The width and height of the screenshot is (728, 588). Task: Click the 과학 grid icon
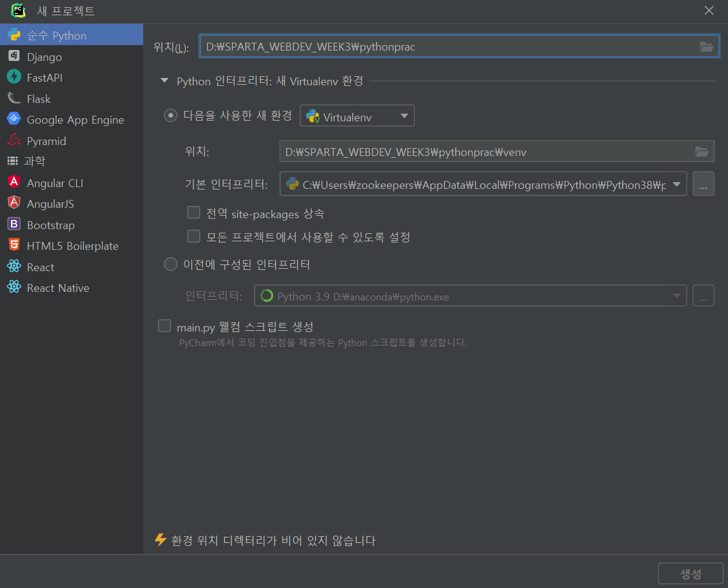13,161
